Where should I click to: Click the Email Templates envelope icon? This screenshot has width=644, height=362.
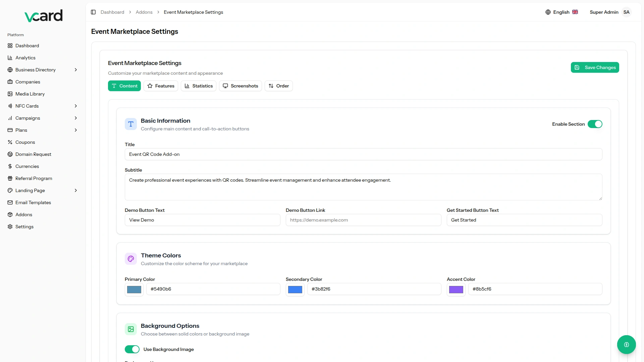(10, 202)
